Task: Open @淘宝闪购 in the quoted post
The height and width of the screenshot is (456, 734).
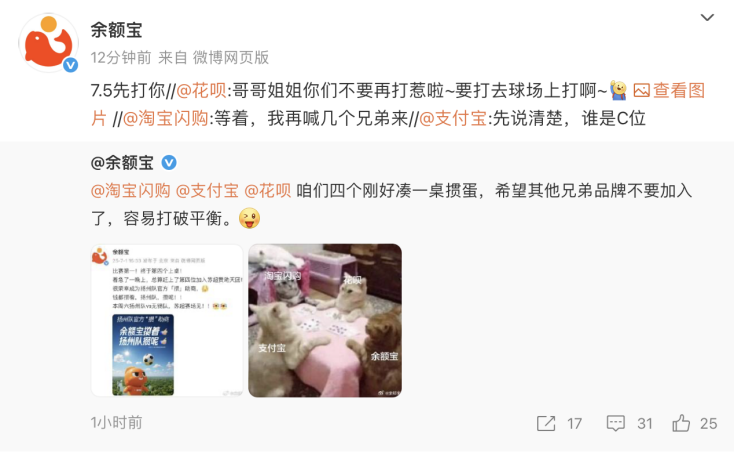Action: coord(131,191)
